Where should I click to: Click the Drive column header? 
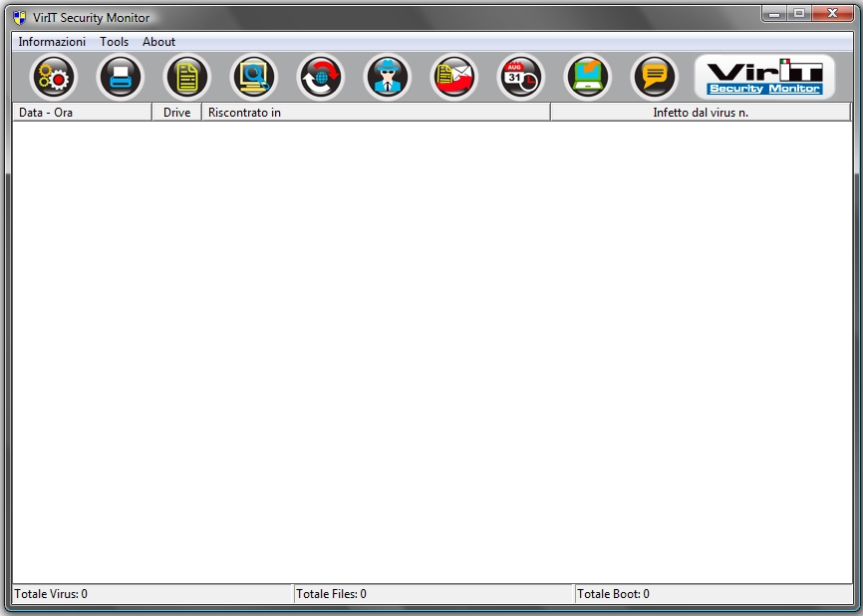[176, 113]
